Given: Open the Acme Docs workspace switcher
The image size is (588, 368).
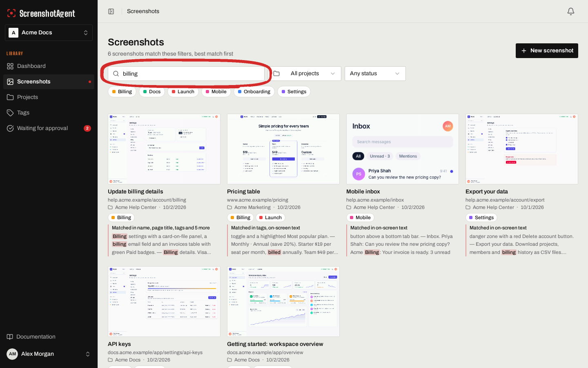Looking at the screenshot, I should pos(49,33).
